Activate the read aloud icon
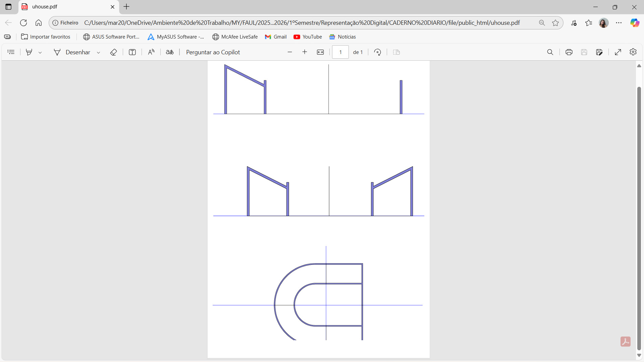The height and width of the screenshot is (362, 644). (151, 52)
